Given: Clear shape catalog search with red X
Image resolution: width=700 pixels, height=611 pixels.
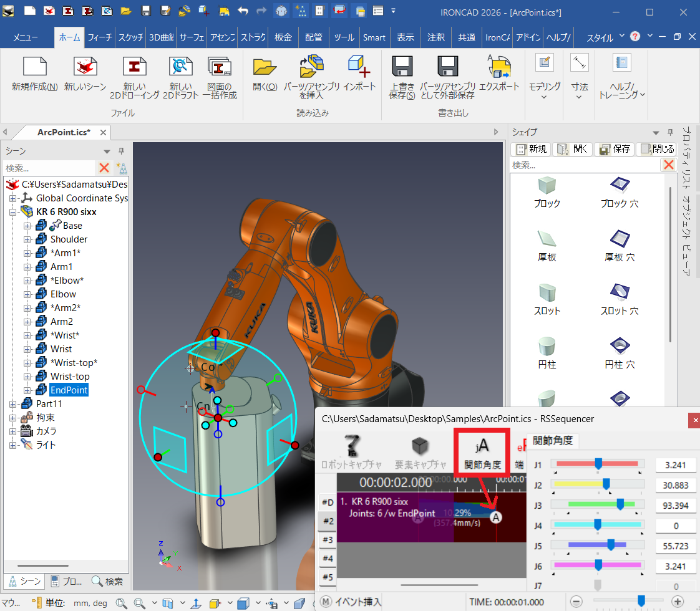Looking at the screenshot, I should pyautogui.click(x=669, y=165).
